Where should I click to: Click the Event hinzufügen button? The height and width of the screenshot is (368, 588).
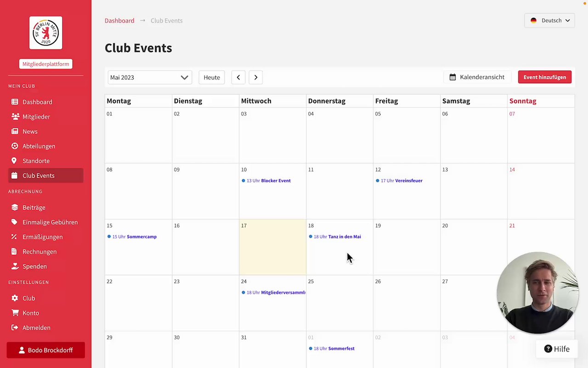click(x=545, y=77)
